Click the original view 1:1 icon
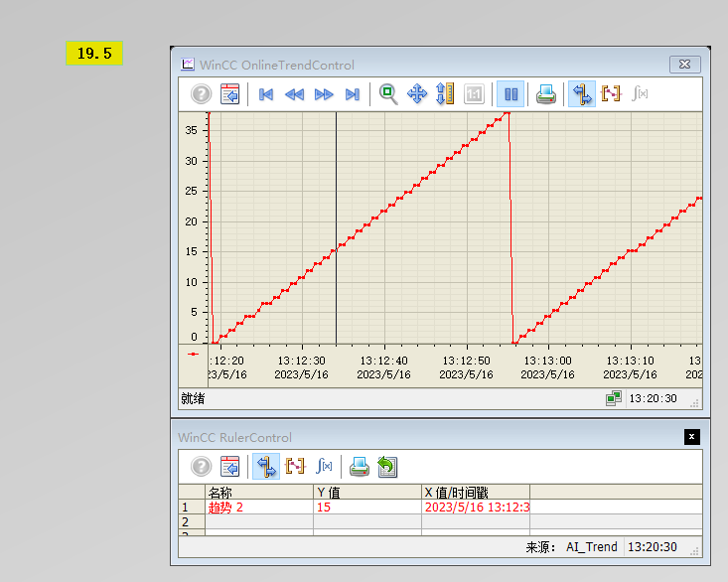Image resolution: width=728 pixels, height=582 pixels. point(474,94)
